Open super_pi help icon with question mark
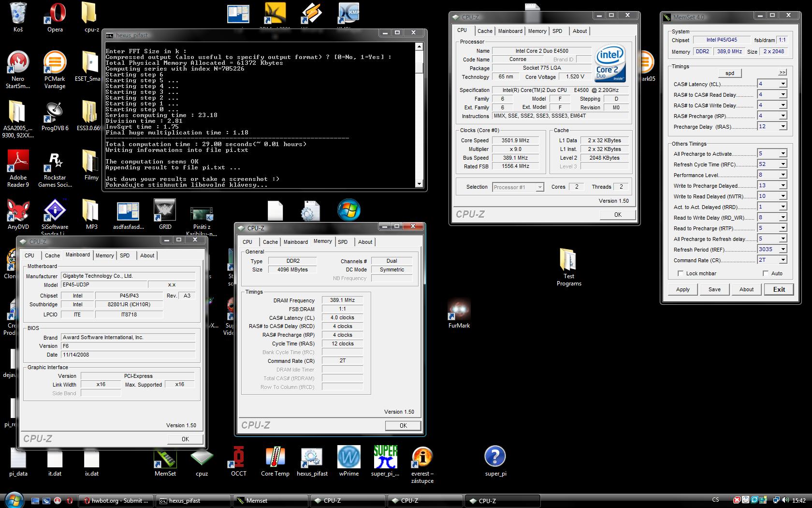This screenshot has width=812, height=508. [x=495, y=461]
